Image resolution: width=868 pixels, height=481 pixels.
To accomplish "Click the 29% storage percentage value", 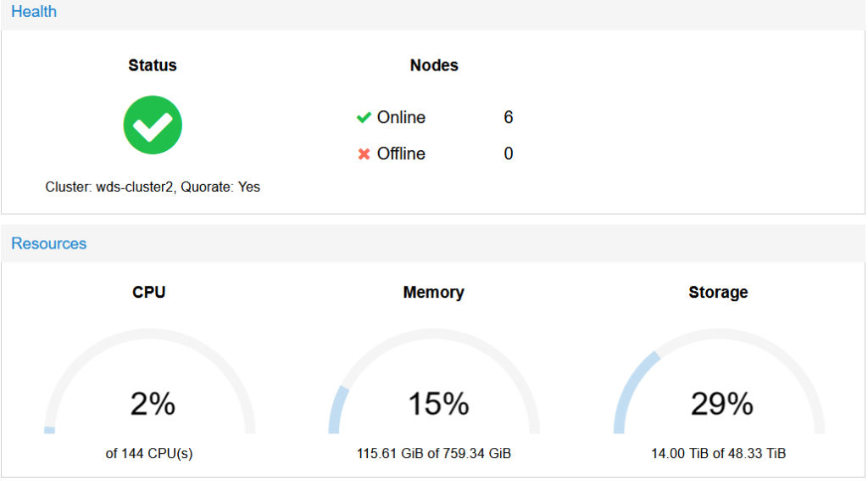I will (722, 404).
